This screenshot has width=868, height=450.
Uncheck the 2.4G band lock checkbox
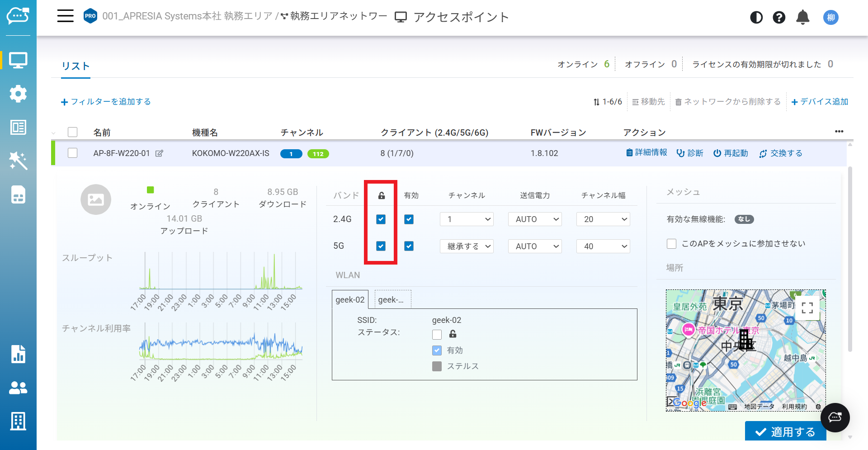tap(381, 219)
